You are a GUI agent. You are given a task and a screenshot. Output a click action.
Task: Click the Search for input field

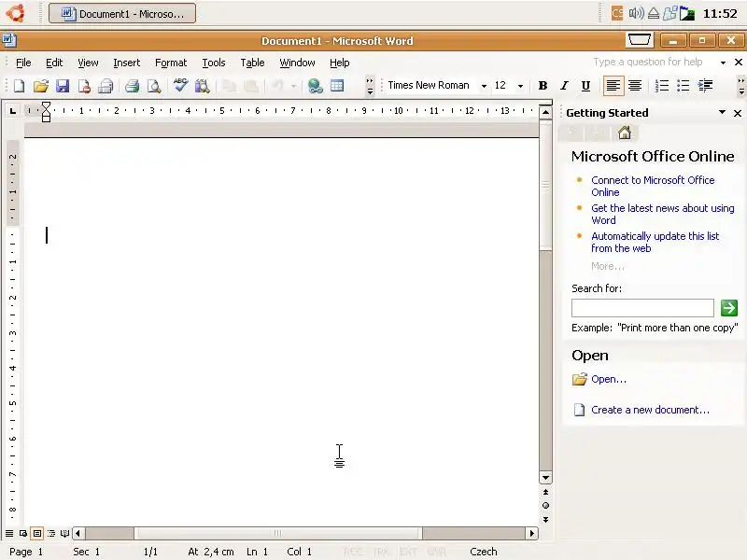[642, 308]
